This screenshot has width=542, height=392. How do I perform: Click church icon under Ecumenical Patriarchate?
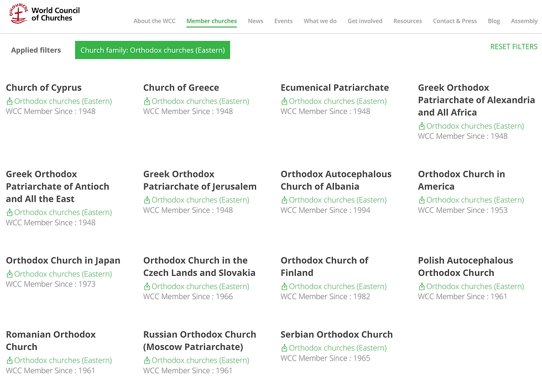click(x=284, y=101)
